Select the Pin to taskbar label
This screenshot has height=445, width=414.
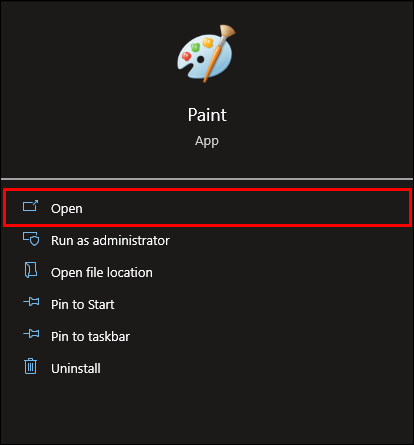(x=90, y=336)
